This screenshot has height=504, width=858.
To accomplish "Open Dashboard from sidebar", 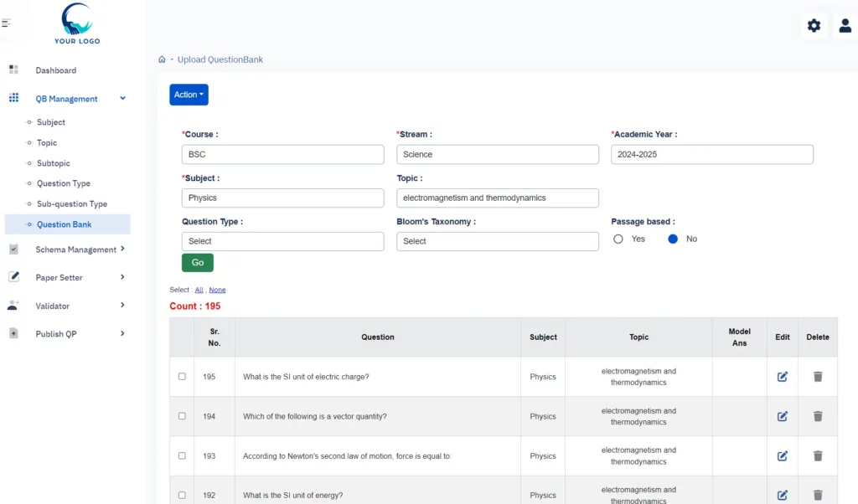I will [x=56, y=70].
